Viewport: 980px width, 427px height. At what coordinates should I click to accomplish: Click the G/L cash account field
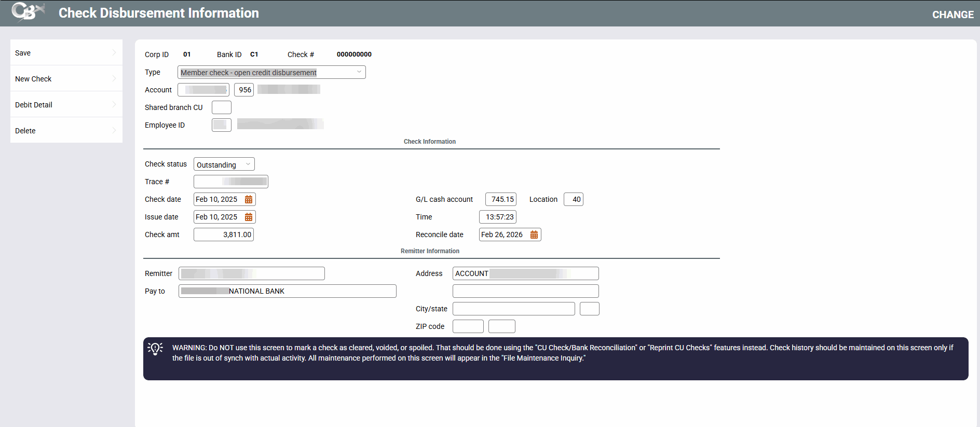(500, 200)
